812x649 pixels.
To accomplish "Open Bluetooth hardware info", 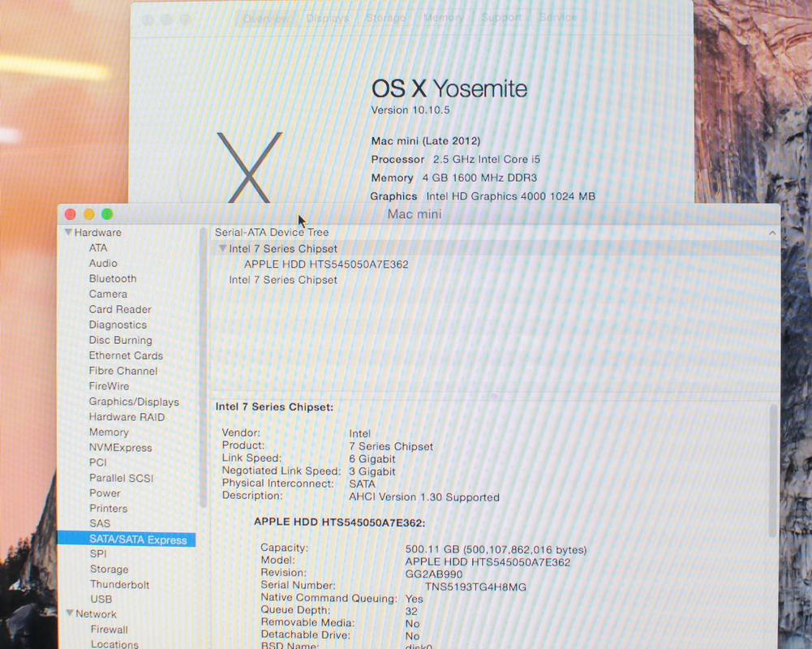I will click(x=113, y=278).
